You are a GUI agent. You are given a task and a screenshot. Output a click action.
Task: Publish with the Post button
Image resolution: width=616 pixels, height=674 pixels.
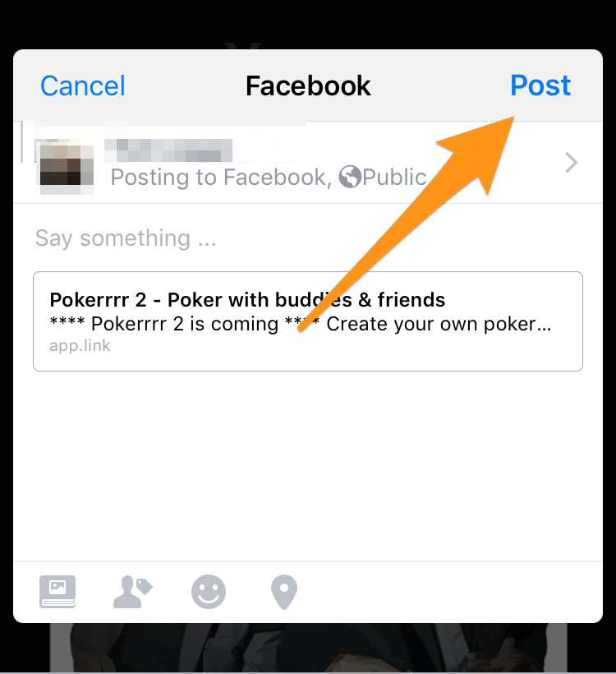pyautogui.click(x=540, y=85)
